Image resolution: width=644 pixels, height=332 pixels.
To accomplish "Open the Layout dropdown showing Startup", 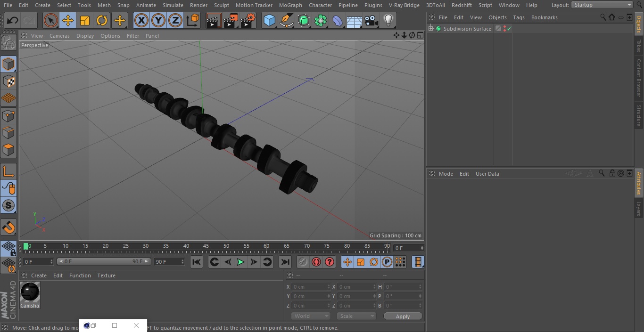I will [x=603, y=5].
